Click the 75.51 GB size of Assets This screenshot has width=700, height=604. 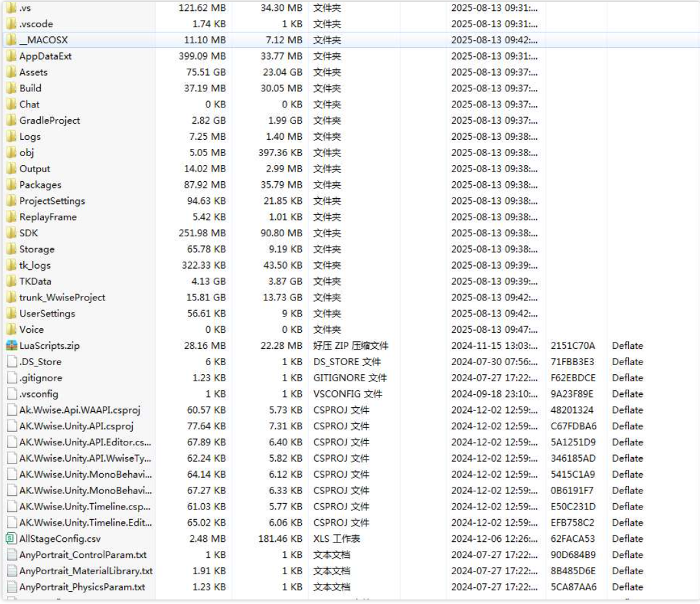click(203, 72)
